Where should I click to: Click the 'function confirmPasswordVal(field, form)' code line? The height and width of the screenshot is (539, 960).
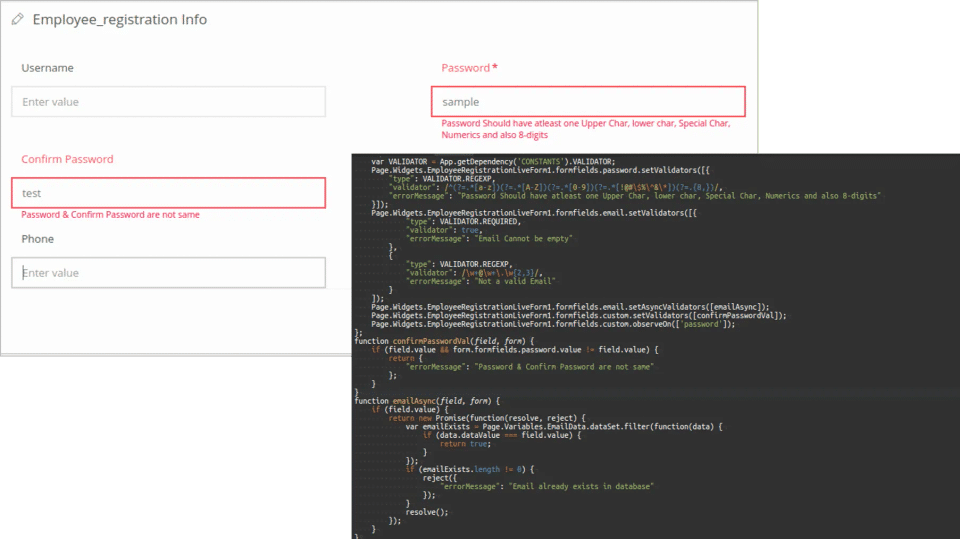click(444, 341)
